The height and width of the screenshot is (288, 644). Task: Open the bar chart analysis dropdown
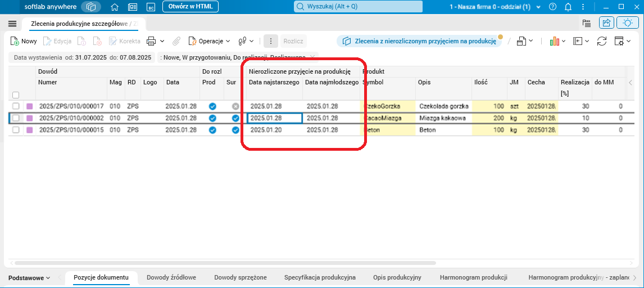[557, 41]
